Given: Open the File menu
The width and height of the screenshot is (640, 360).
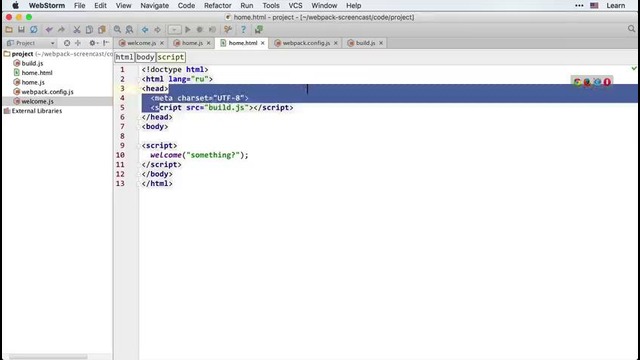Looking at the screenshot, I should pyautogui.click(x=79, y=6).
